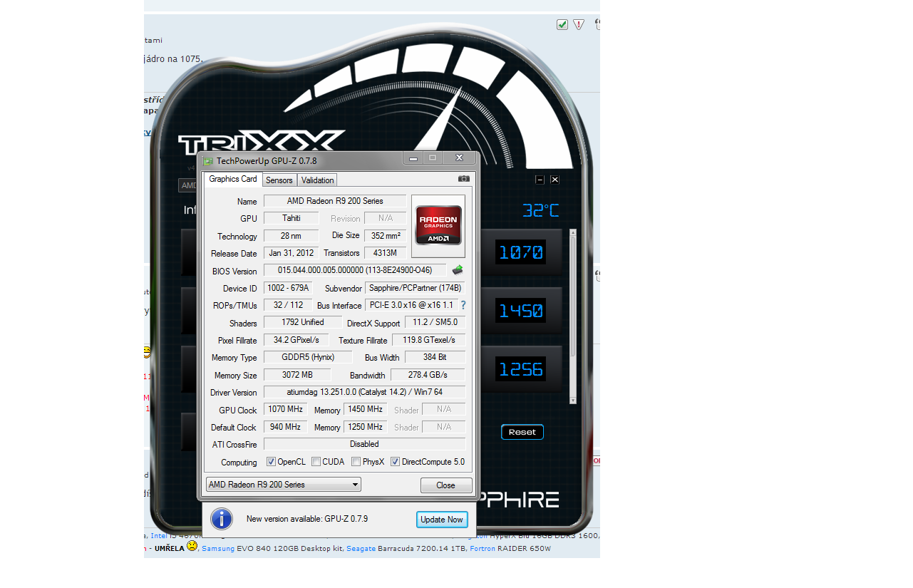
Task: Click the DirectX Support field 11.2 / SM5.0
Action: point(435,322)
